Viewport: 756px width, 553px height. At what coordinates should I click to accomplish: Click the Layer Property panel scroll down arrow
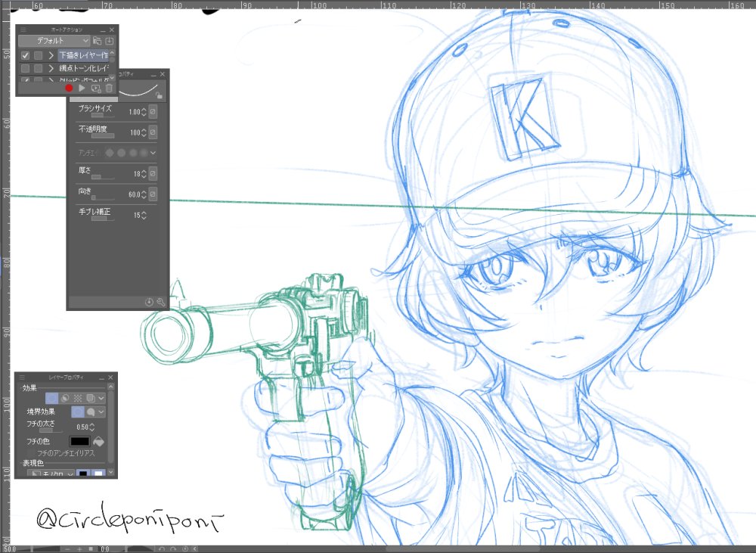(x=111, y=472)
